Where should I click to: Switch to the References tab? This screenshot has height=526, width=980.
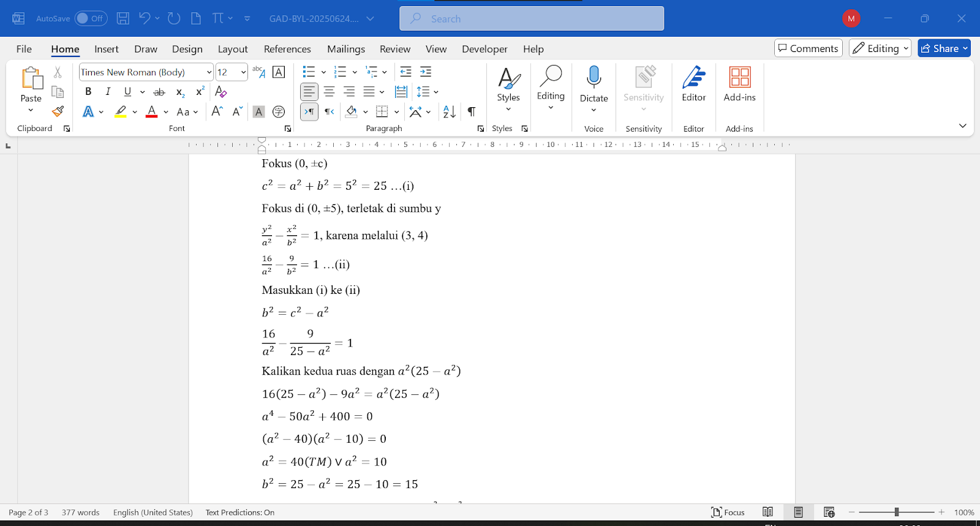coord(287,49)
